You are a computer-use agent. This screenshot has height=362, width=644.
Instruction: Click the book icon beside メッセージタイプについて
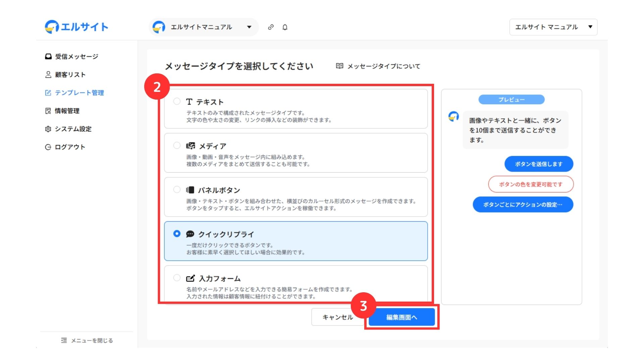pyautogui.click(x=339, y=66)
